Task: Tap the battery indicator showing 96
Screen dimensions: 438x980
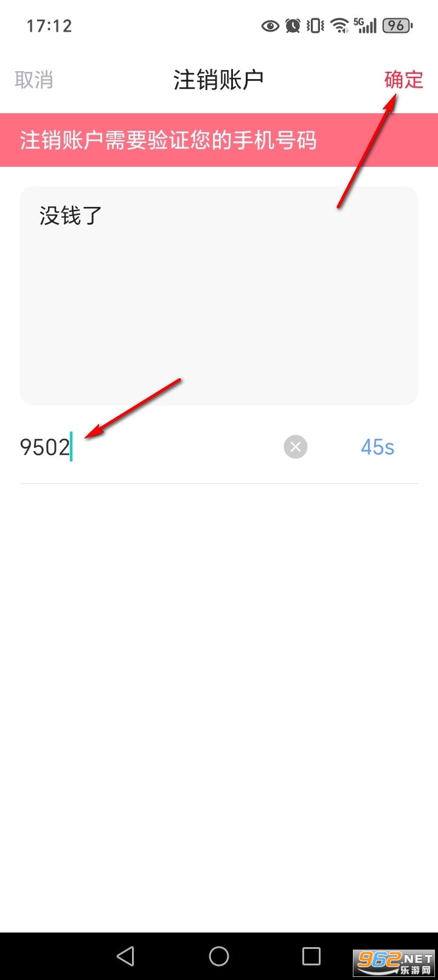Action: (x=397, y=26)
